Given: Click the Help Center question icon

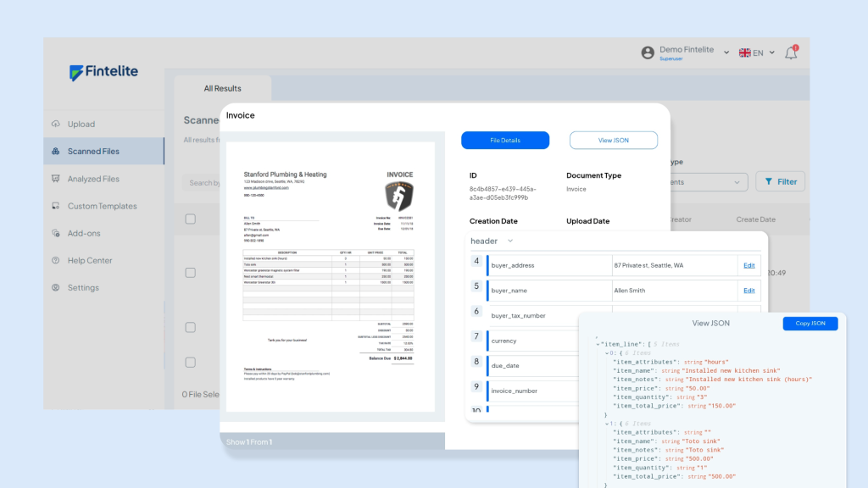Looking at the screenshot, I should [x=56, y=260].
